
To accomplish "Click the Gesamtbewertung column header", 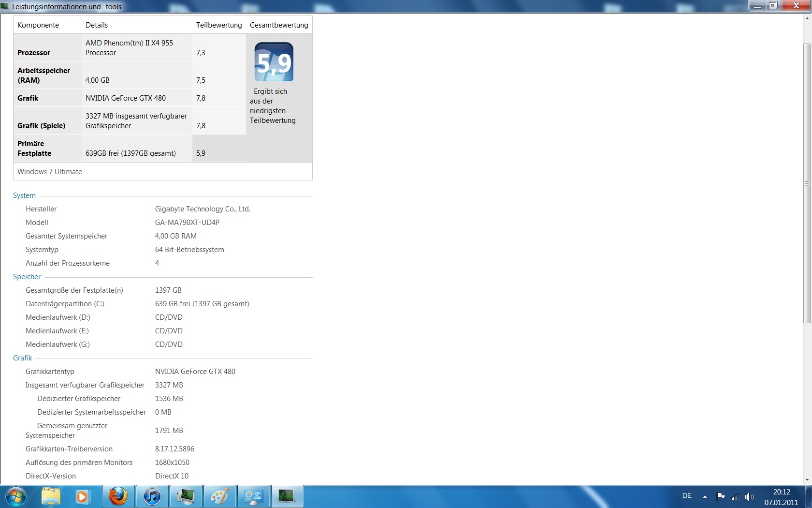I will pos(279,25).
